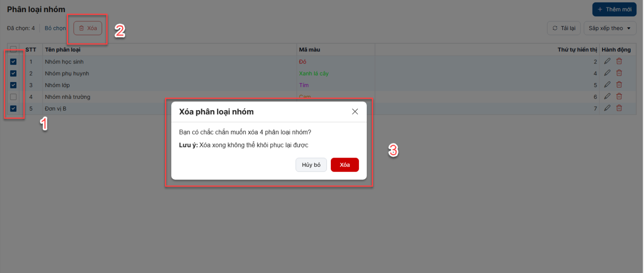Click trash icon for Nhóm phụ huynh
This screenshot has height=273, width=644.
pos(619,73)
